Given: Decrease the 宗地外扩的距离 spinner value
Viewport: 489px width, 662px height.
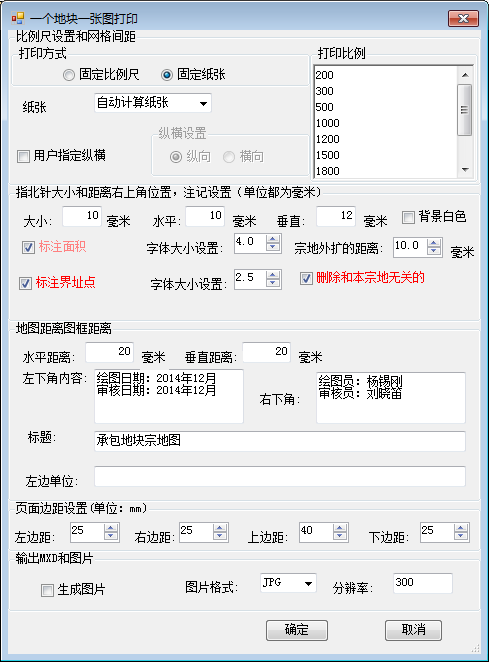Looking at the screenshot, I should (434, 252).
